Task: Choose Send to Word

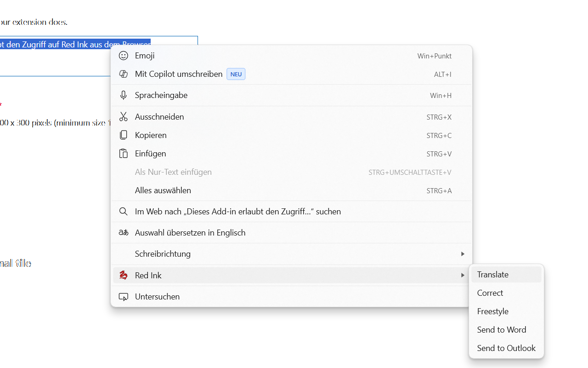Action: tap(506, 330)
